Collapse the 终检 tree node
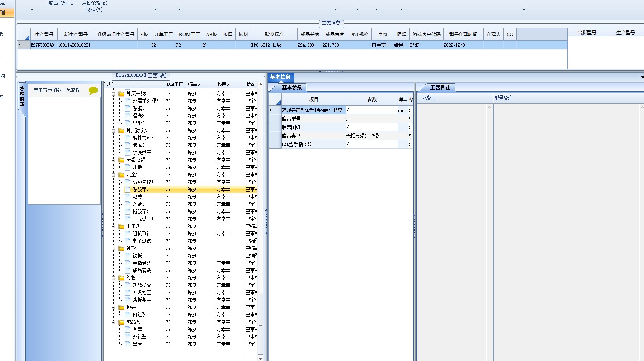 (x=114, y=278)
